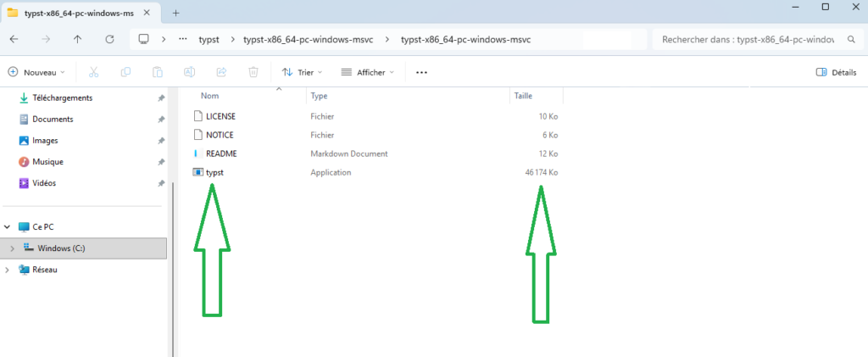The width and height of the screenshot is (868, 357).
Task: Refresh the current folder view
Action: 109,40
